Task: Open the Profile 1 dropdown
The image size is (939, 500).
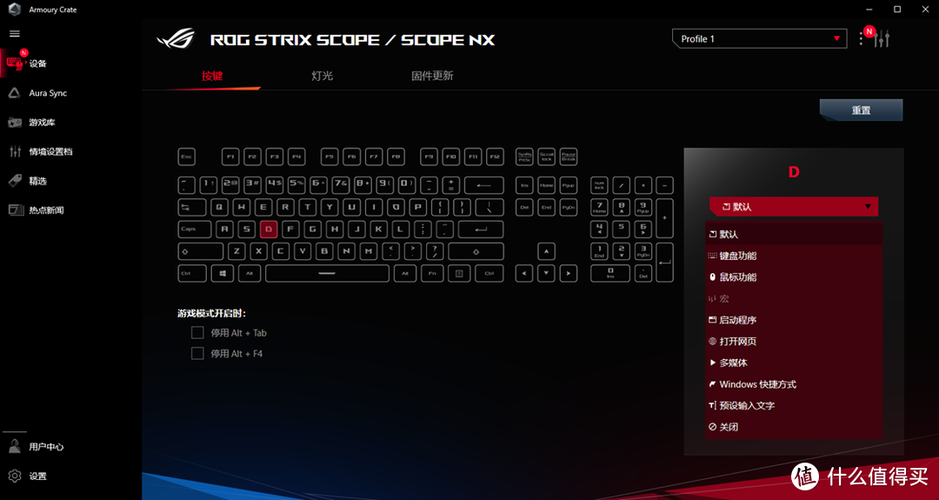Action: (759, 39)
